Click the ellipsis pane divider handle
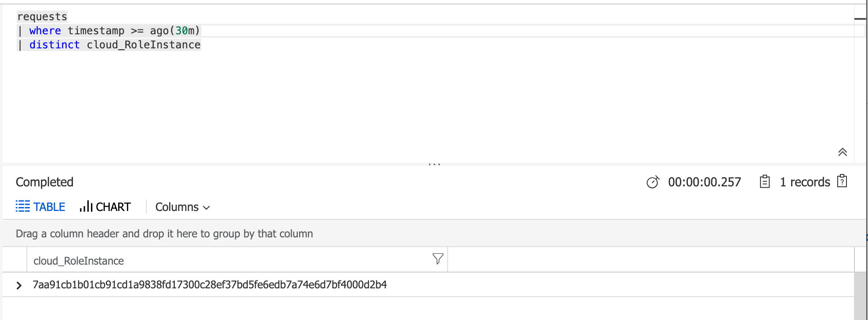Screen dimensions: 868x320 pyautogui.click(x=434, y=164)
